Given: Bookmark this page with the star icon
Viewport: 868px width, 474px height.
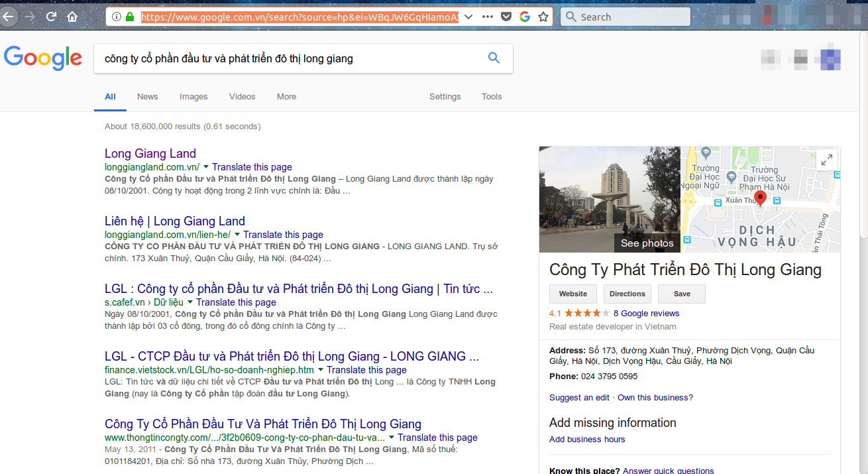Looking at the screenshot, I should 543,17.
